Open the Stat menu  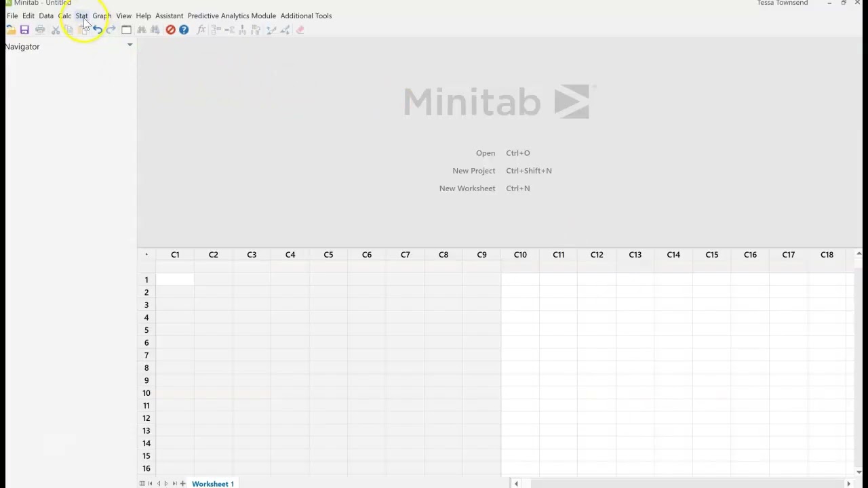coord(81,16)
